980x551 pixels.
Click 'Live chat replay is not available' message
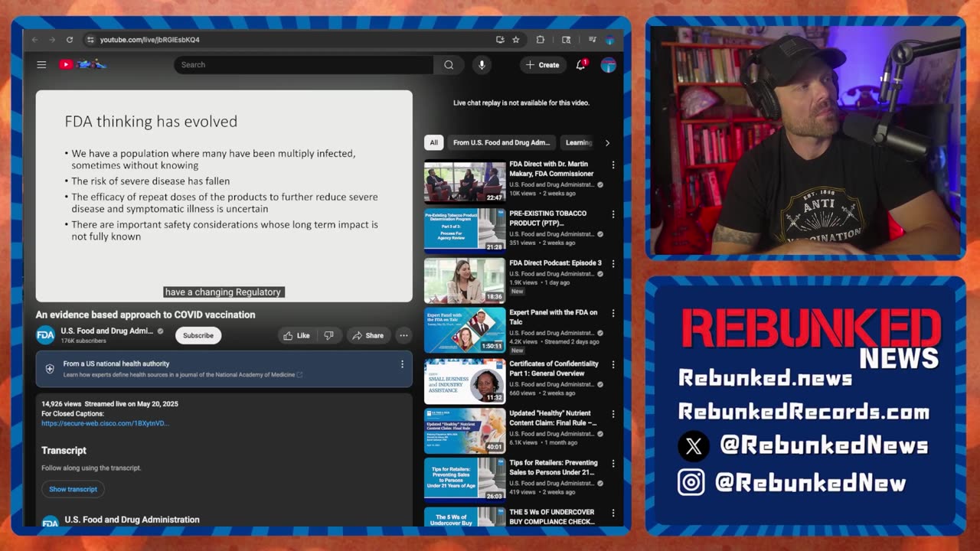tap(521, 103)
